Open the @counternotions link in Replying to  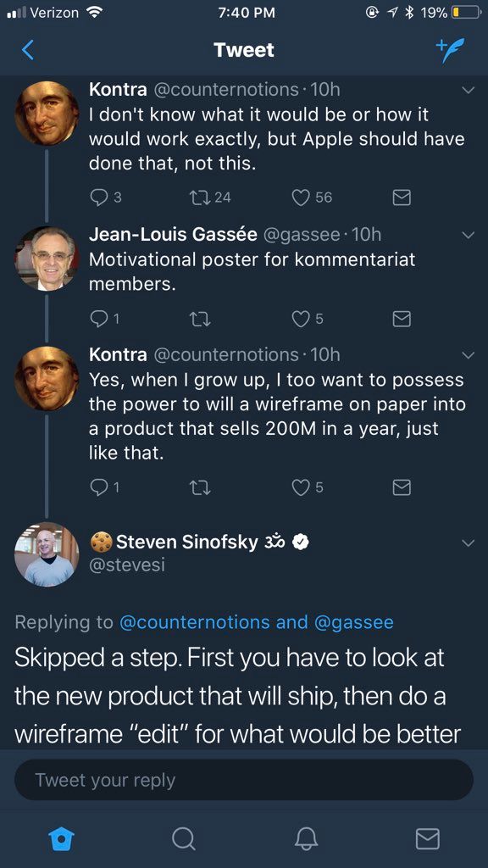point(194,622)
